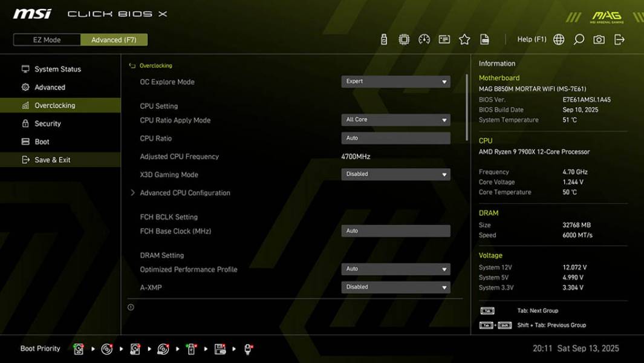Click the CPU chip icon in the toolbar

click(404, 39)
